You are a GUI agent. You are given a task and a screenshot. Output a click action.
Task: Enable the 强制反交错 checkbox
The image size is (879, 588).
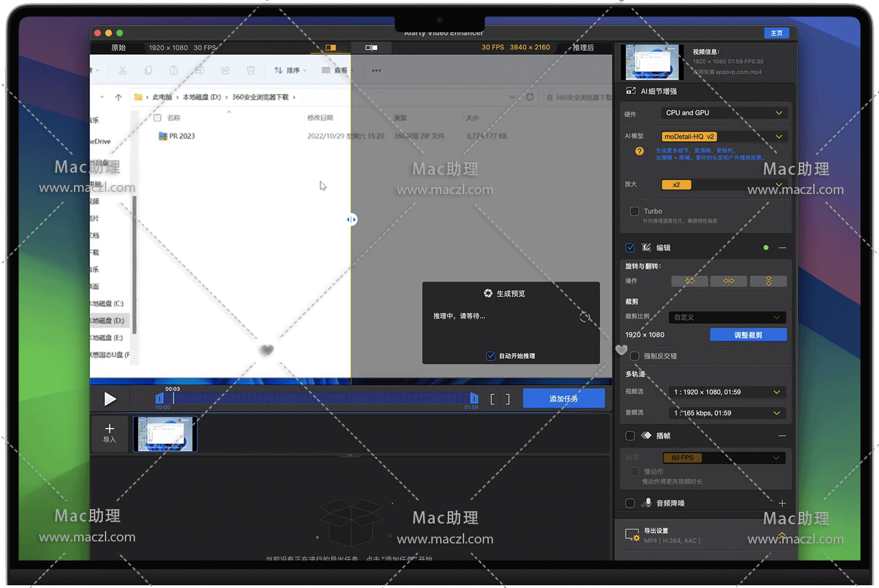point(634,356)
